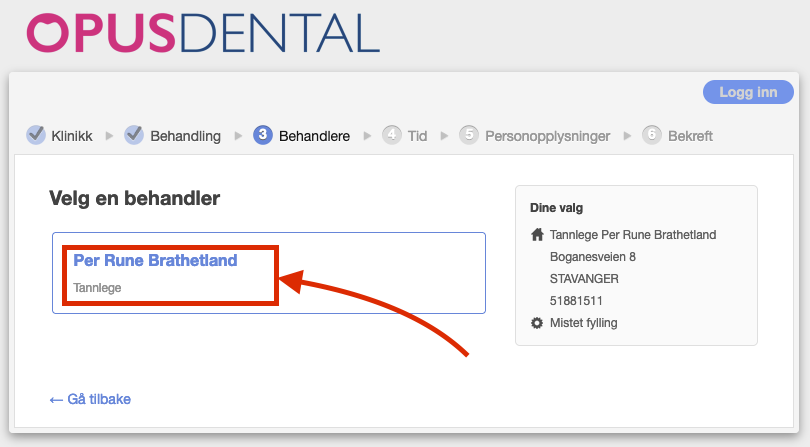The image size is (810, 447).
Task: Click the Gå tilbake link
Action: (90, 399)
